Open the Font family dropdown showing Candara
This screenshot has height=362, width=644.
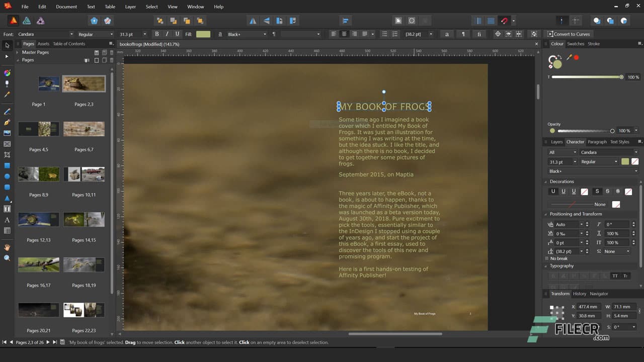45,34
